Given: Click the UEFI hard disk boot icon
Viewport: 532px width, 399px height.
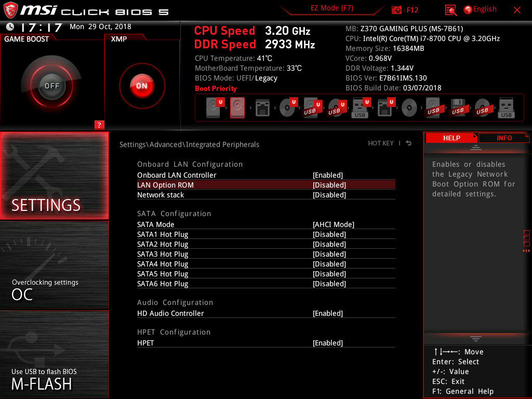Looking at the screenshot, I should pos(216,108).
